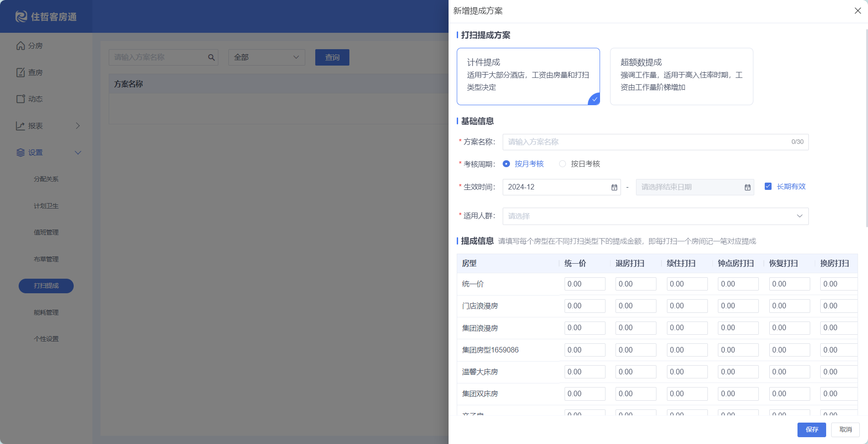This screenshot has height=444, width=868.
Task: Open the 适用人群 dropdown
Action: [x=656, y=216]
